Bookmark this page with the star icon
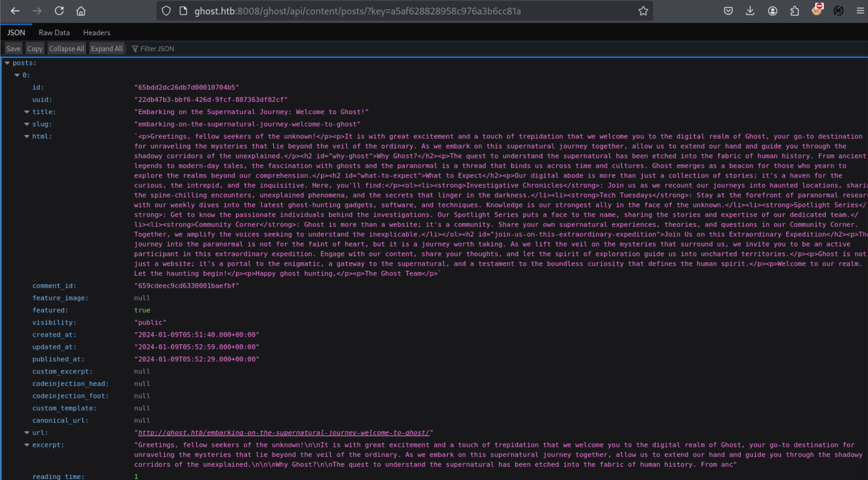Screen dimensions: 868x480 pos(643,11)
